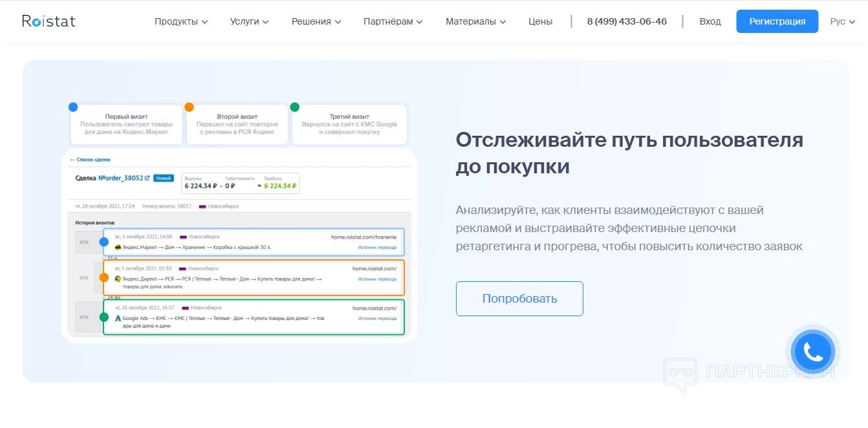Click the Yandex.Direct icon in the second visit row
Viewport: 868px width, 428px height.
118,279
